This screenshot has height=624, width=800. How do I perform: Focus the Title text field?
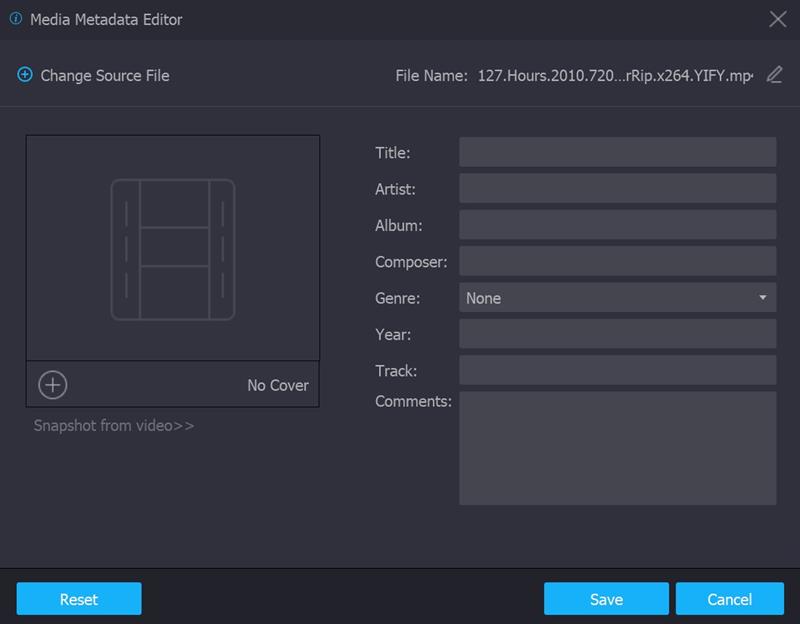coord(617,152)
